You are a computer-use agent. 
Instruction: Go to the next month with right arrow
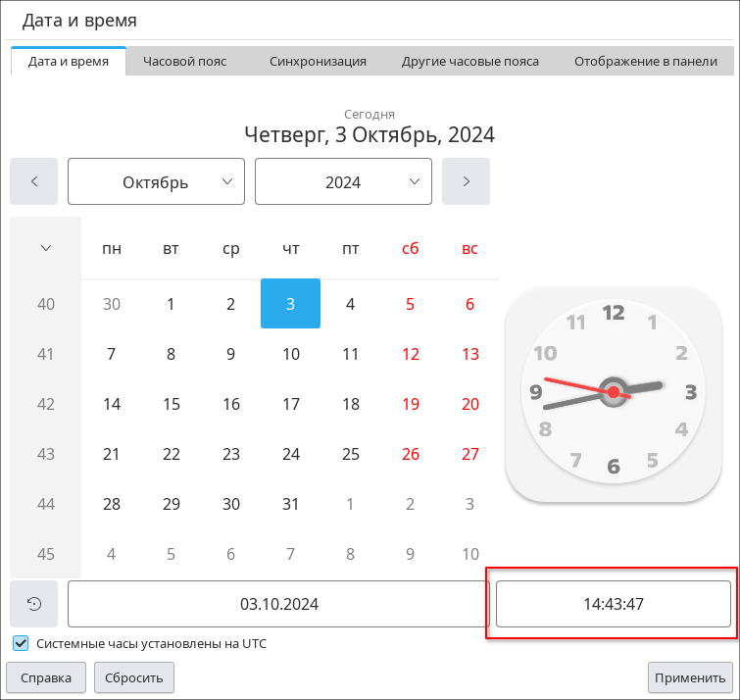click(x=466, y=181)
